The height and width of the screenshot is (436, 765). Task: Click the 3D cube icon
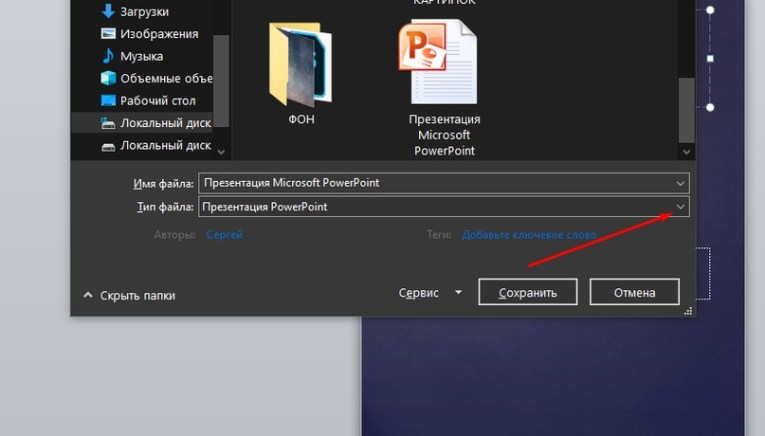pyautogui.click(x=108, y=78)
